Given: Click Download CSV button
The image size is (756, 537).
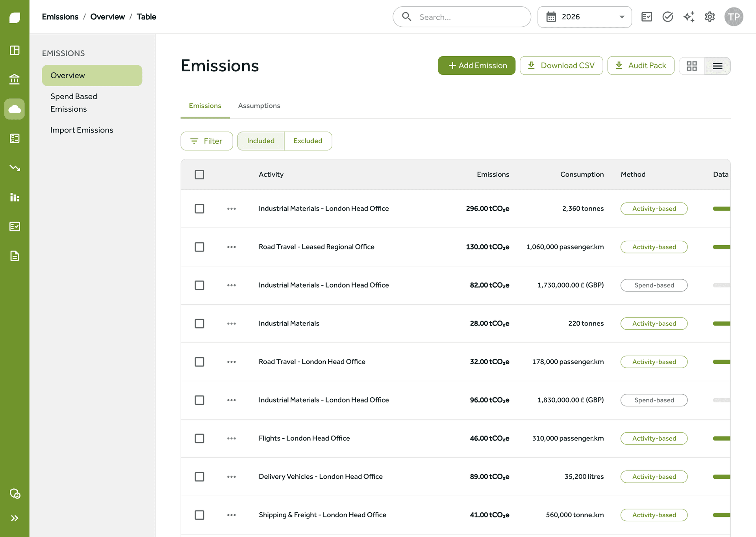Looking at the screenshot, I should pos(561,66).
